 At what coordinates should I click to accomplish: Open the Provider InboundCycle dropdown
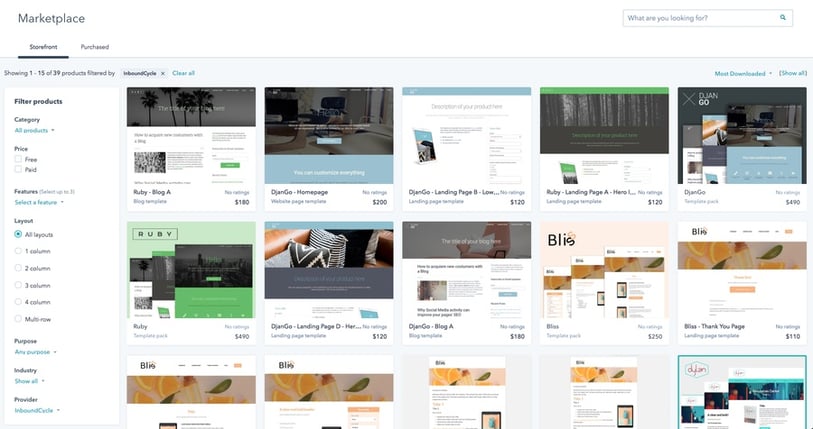(37, 410)
